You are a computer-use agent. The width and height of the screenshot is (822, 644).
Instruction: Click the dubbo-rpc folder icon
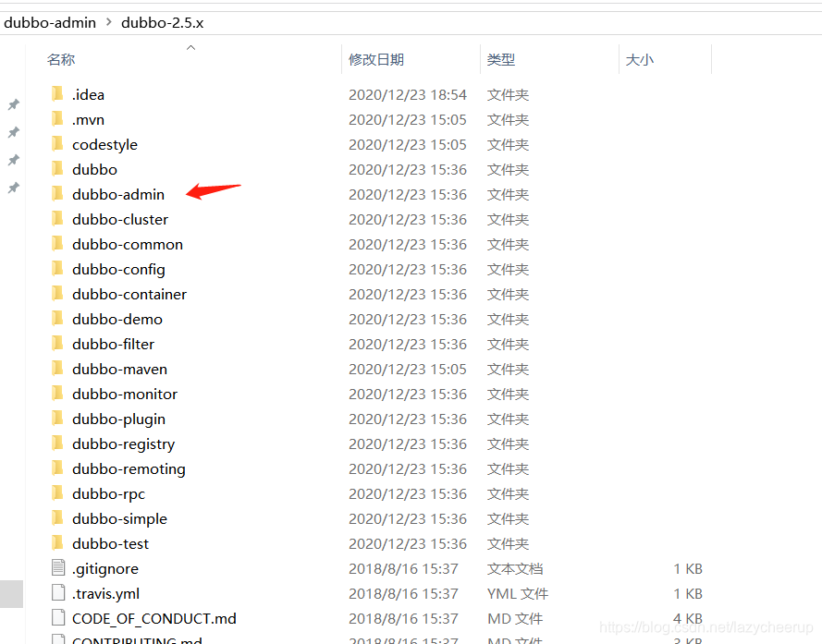57,493
